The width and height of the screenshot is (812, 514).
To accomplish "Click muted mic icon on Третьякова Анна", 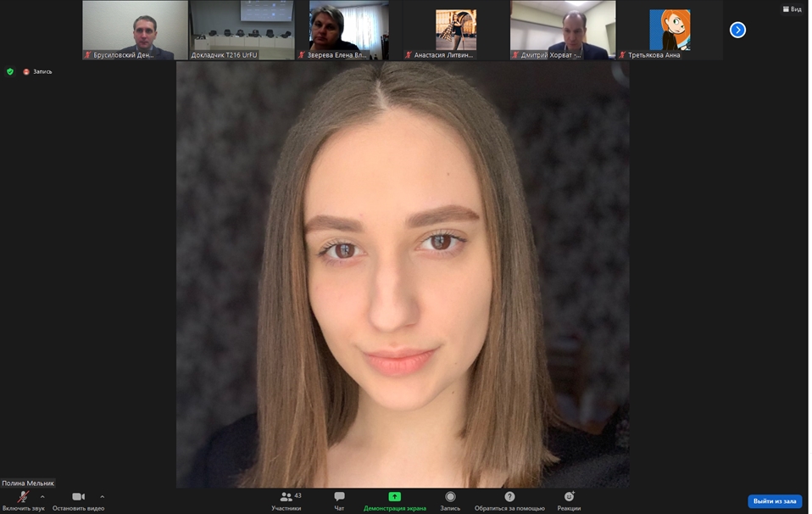I will point(622,55).
